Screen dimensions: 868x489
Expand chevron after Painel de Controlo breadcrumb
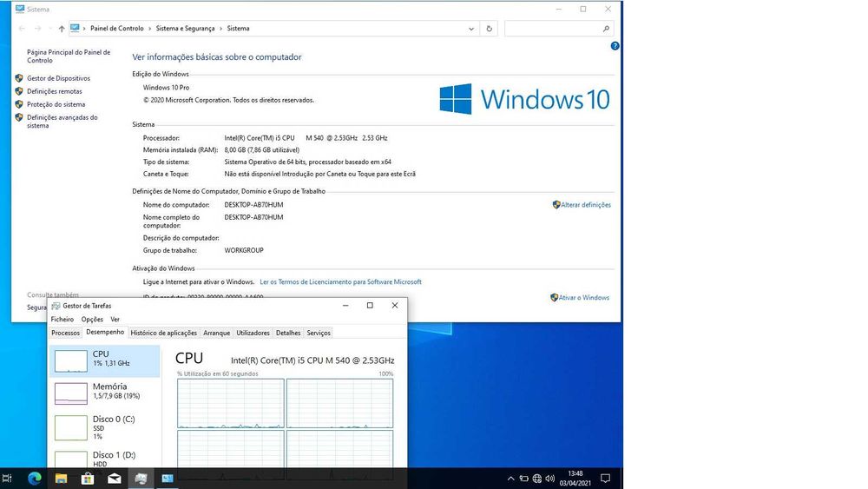149,29
